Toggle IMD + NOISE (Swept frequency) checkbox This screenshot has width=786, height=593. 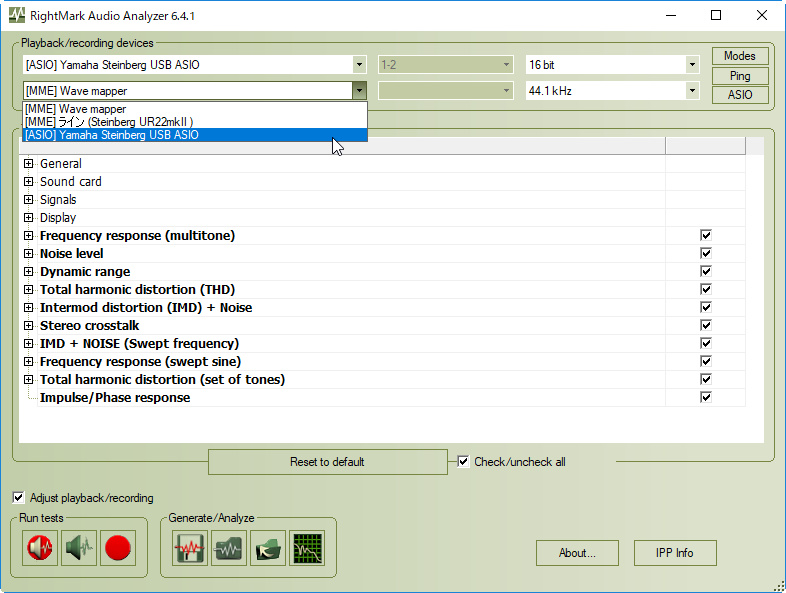coord(706,343)
